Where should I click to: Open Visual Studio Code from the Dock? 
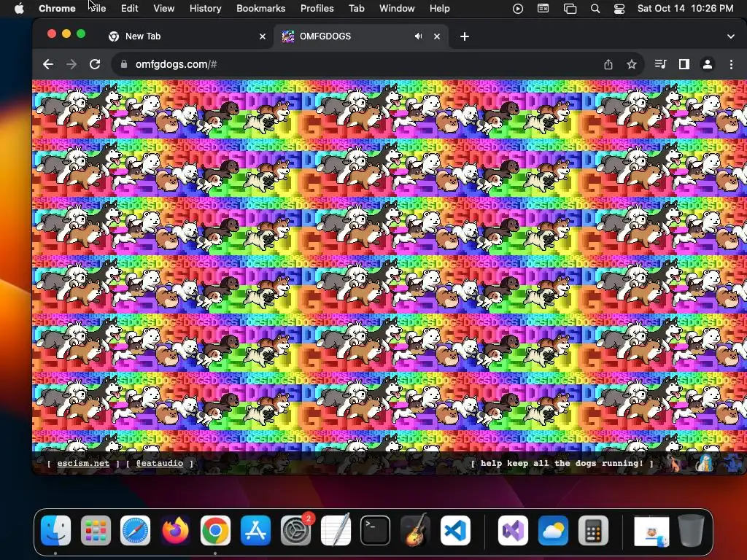pos(455,530)
